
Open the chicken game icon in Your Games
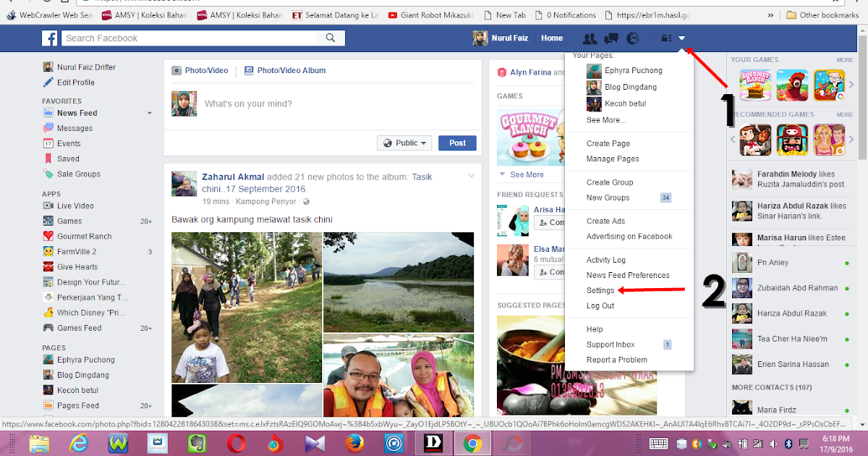coord(792,85)
